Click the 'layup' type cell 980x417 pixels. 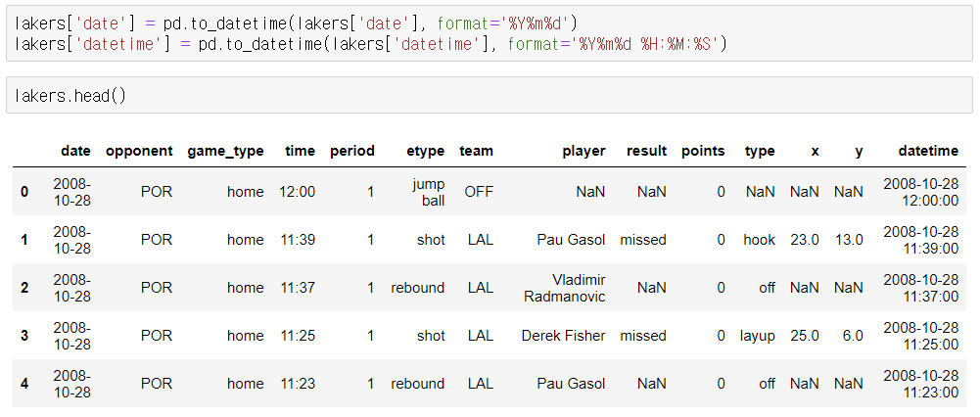click(758, 336)
